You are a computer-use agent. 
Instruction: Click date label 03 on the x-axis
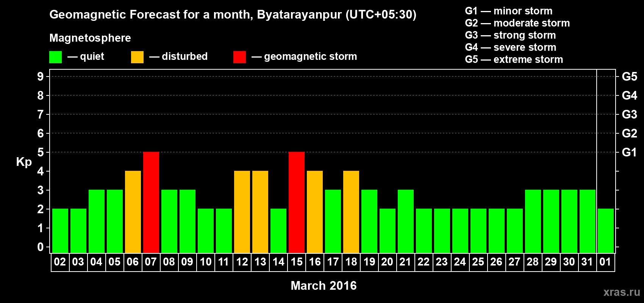tap(78, 262)
